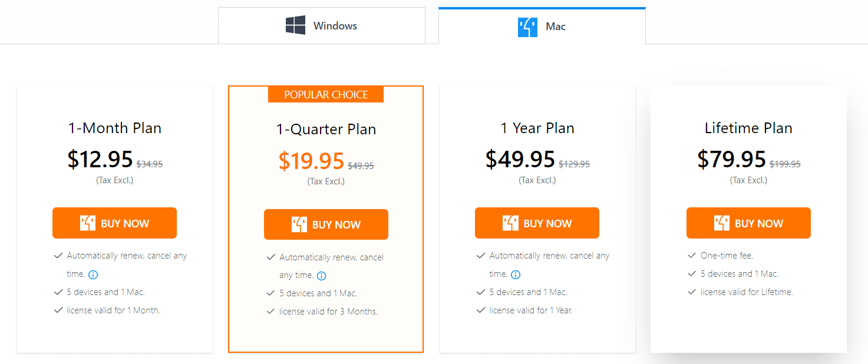Click the Windows logo icon in tab

pyautogui.click(x=295, y=25)
